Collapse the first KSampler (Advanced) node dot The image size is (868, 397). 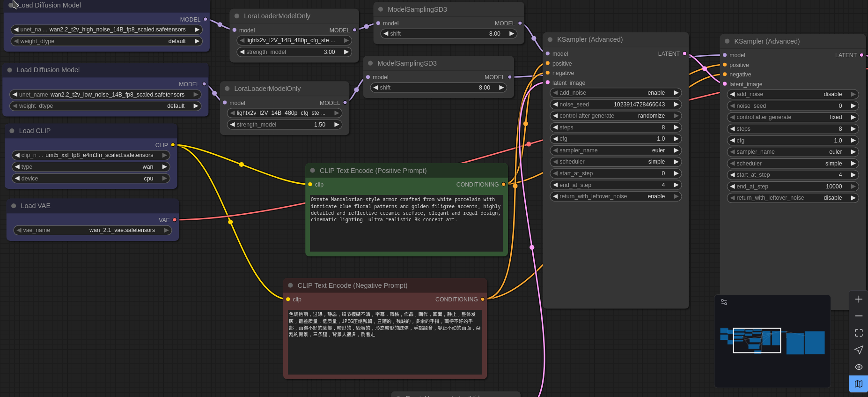550,39
